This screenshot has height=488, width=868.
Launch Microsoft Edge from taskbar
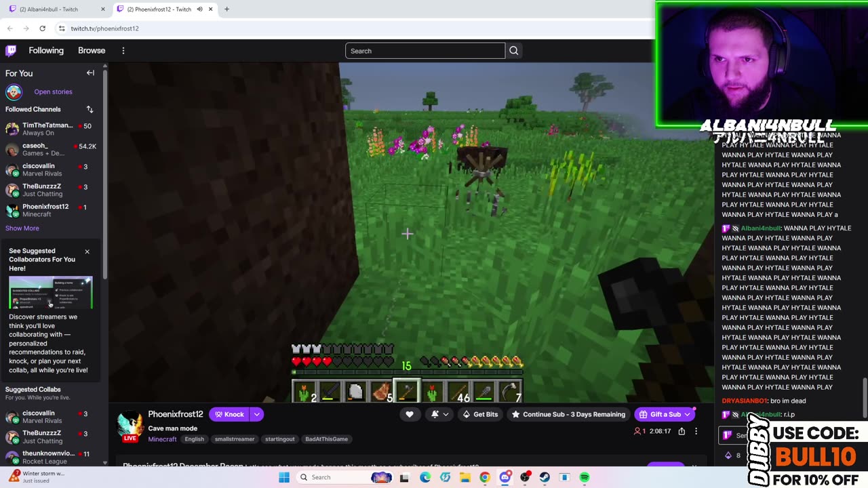(425, 477)
